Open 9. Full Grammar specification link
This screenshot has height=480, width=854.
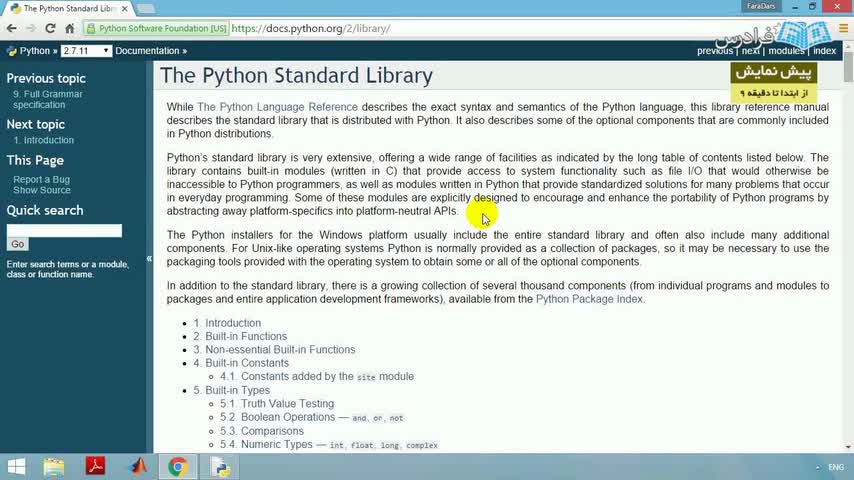click(x=48, y=99)
